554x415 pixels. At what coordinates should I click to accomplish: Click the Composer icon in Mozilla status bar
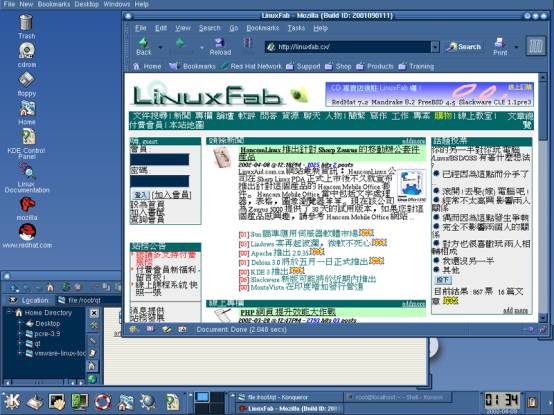(166, 329)
